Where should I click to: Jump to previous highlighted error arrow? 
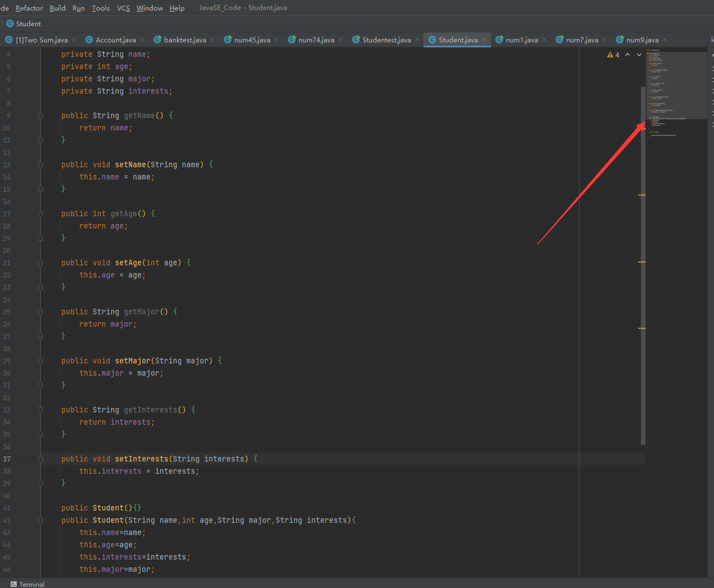[628, 55]
